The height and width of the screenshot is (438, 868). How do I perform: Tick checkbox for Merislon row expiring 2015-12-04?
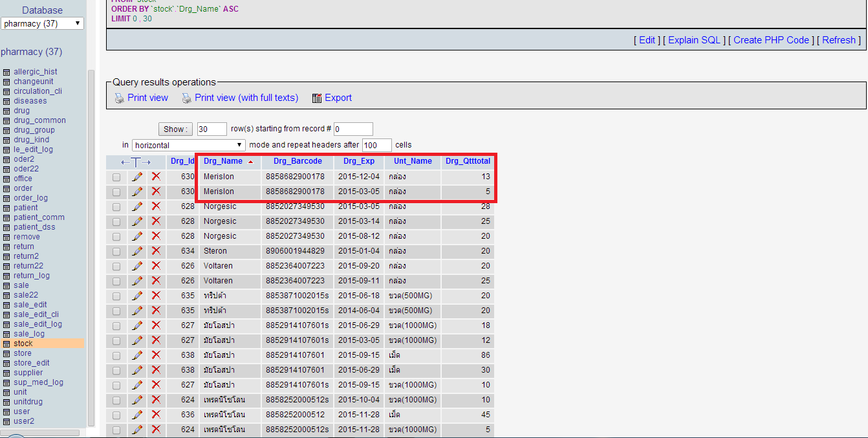pyautogui.click(x=116, y=177)
